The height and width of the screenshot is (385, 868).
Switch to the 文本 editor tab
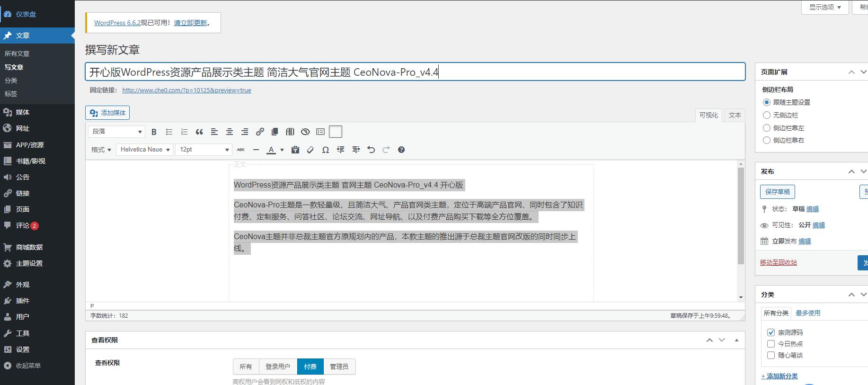[735, 115]
